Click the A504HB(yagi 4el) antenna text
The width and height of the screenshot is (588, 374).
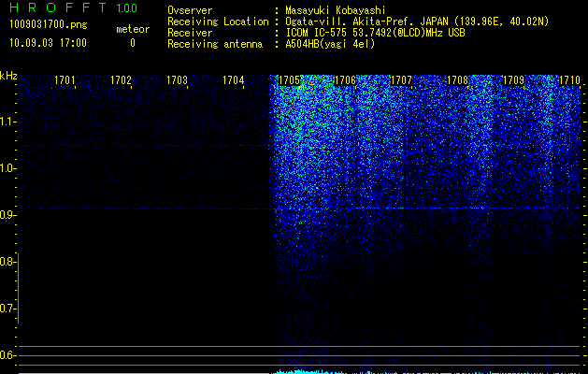(330, 44)
